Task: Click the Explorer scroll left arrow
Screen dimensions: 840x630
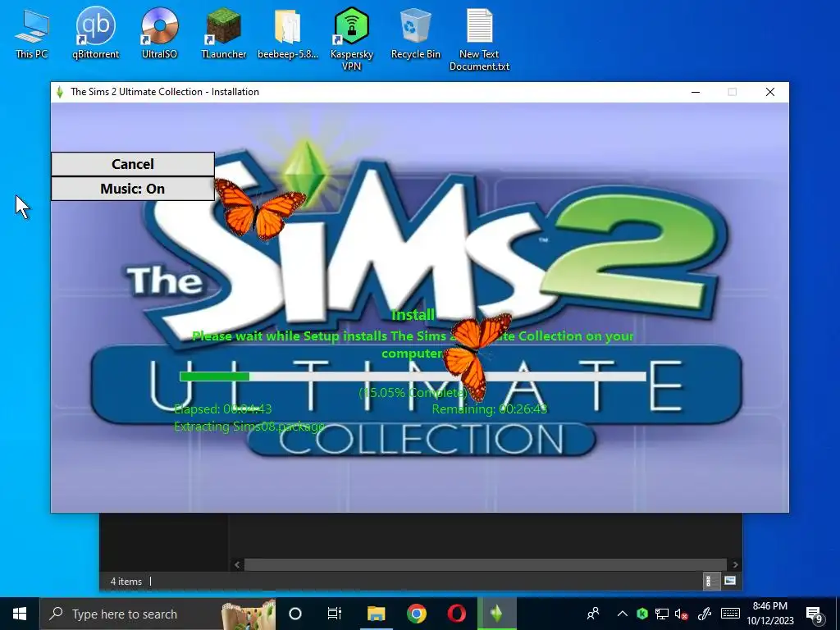Action: point(237,564)
